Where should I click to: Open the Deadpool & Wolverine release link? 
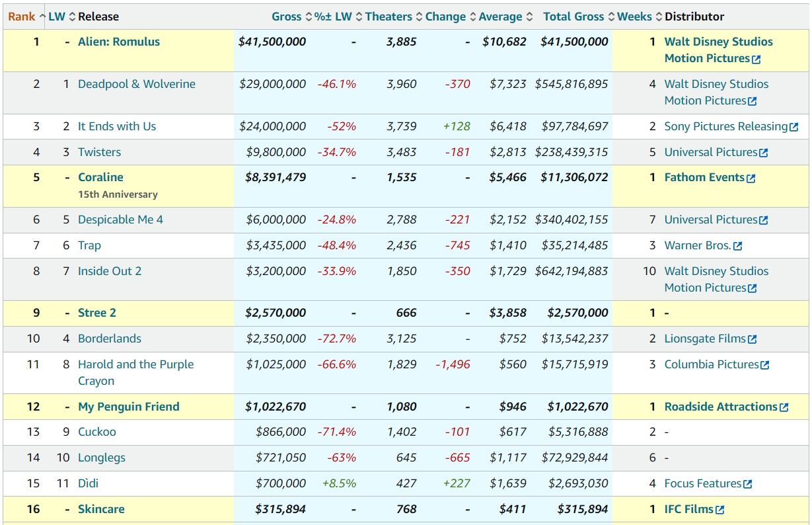click(137, 84)
